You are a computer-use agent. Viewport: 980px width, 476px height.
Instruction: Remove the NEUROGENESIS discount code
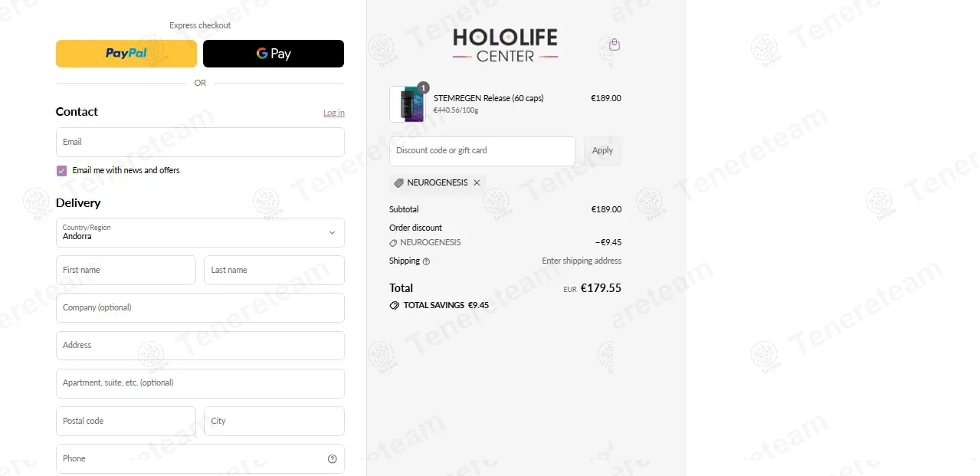477,183
